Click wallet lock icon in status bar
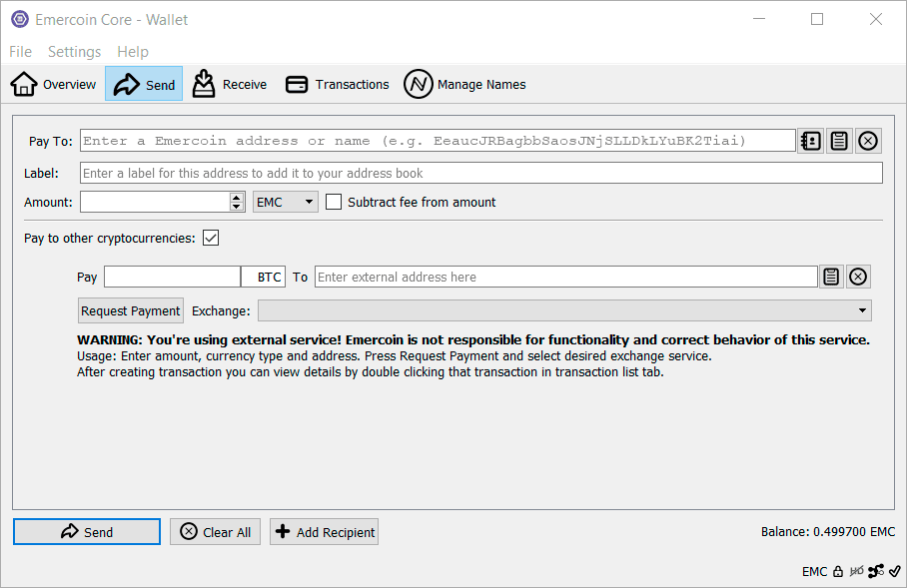 pos(838,571)
